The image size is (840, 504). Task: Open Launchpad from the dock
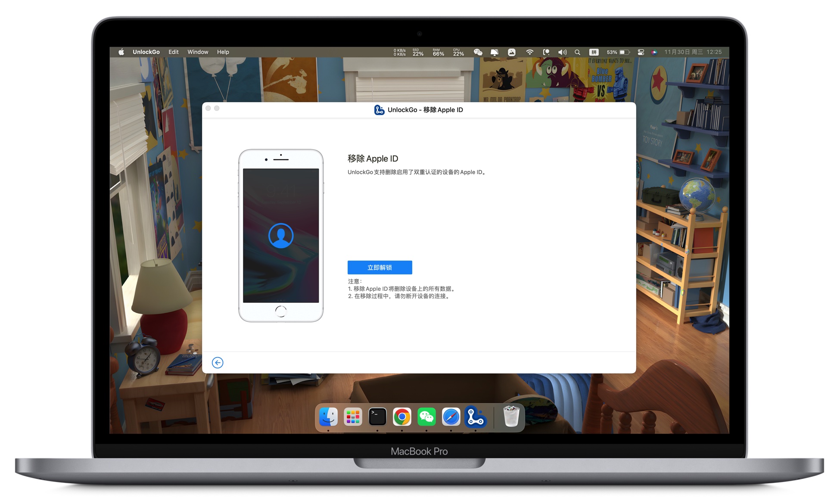tap(353, 417)
